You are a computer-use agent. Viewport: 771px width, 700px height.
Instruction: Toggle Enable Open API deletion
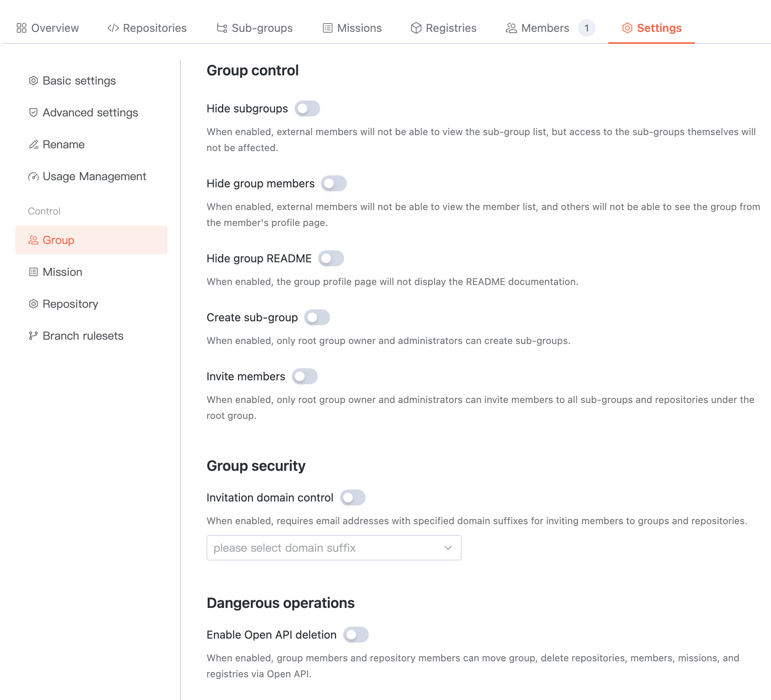click(356, 635)
